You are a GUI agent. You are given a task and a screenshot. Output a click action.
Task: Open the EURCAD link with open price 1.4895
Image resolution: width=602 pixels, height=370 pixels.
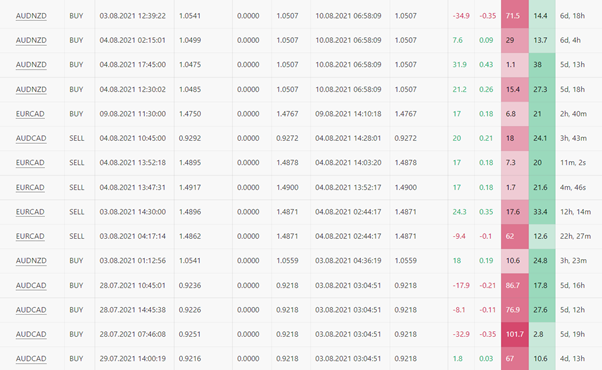click(30, 163)
